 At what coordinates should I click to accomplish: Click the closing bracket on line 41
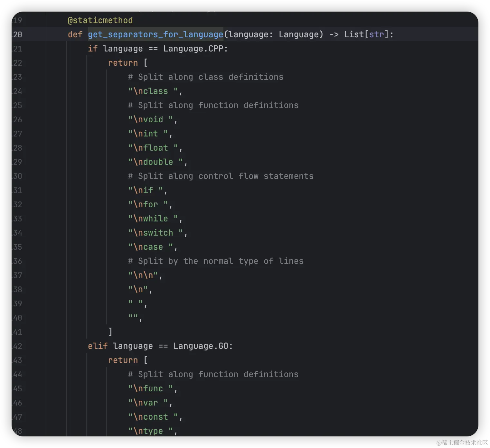110,331
